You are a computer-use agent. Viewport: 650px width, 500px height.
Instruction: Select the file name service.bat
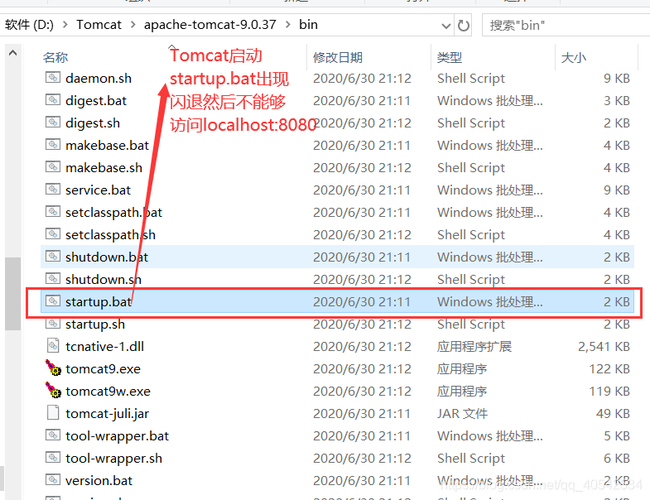pyautogui.click(x=98, y=190)
